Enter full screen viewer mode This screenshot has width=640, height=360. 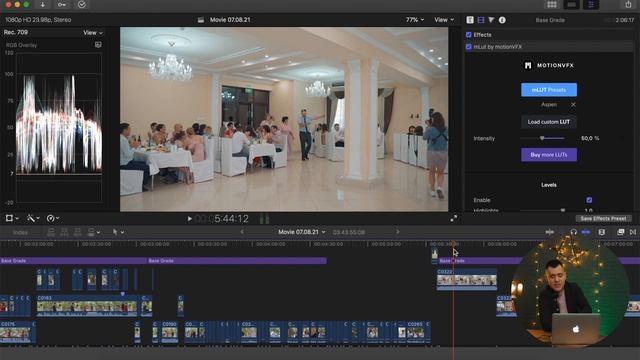[453, 219]
